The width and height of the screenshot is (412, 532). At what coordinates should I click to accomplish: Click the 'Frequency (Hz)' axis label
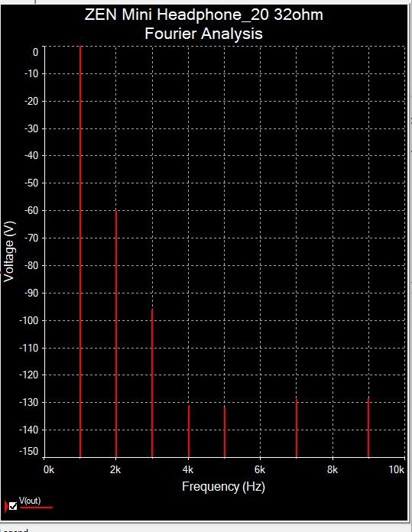coord(223,487)
